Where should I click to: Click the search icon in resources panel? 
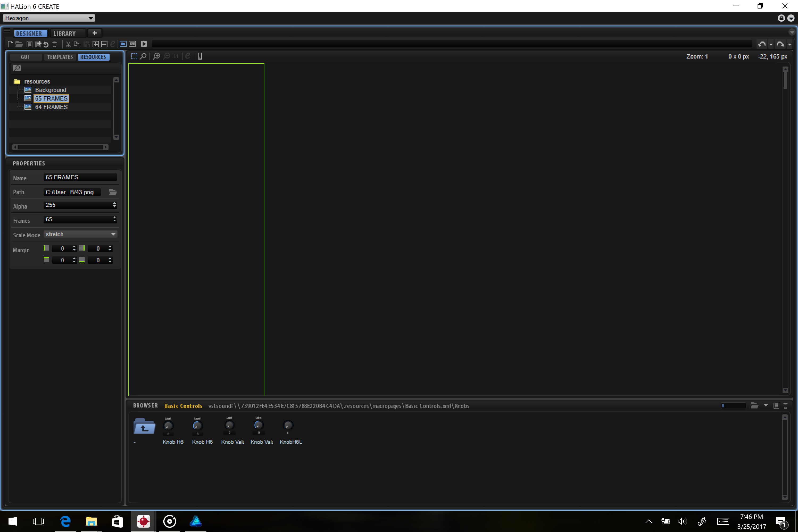click(x=16, y=68)
